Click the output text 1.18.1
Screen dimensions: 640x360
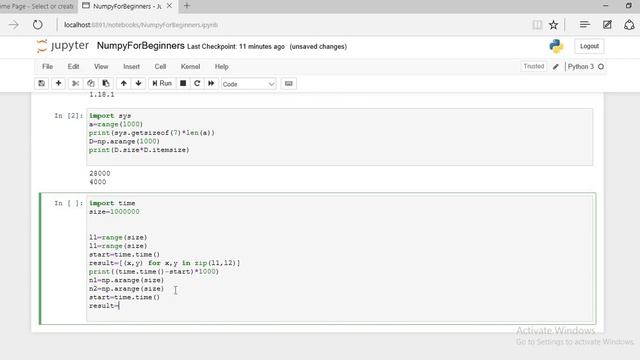tap(102, 95)
